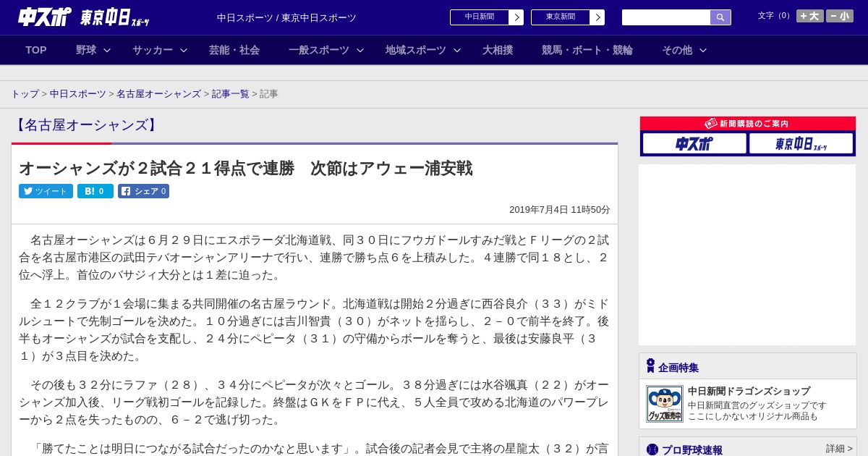Open 競馬・ボート・競輪 menu item

(x=587, y=50)
